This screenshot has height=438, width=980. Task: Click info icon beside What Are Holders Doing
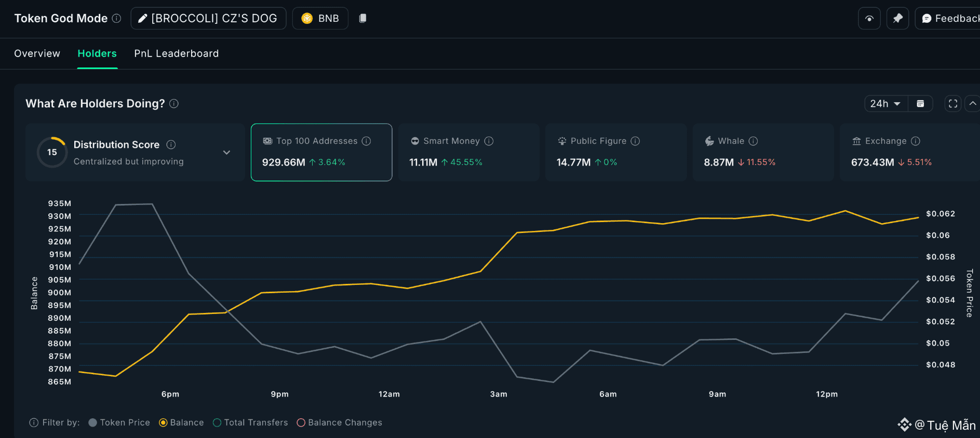point(174,104)
